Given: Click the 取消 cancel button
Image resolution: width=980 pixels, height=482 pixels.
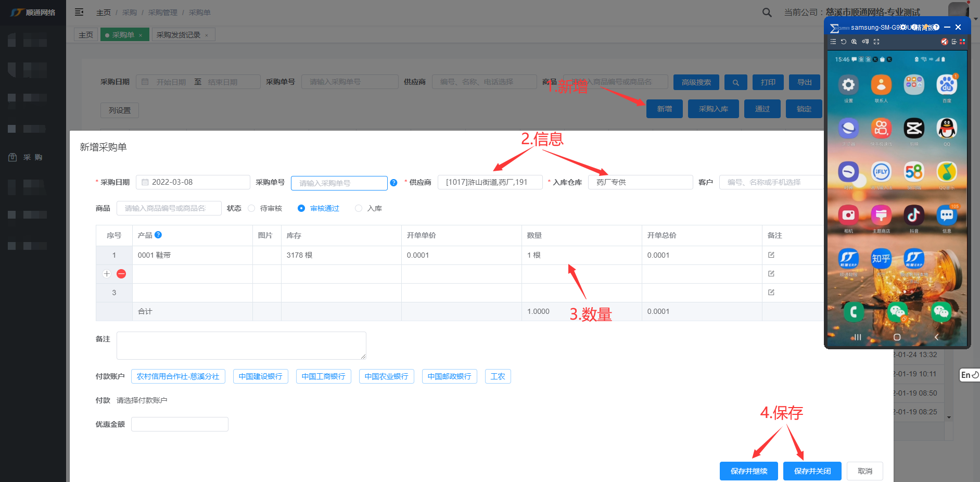Looking at the screenshot, I should pos(864,471).
